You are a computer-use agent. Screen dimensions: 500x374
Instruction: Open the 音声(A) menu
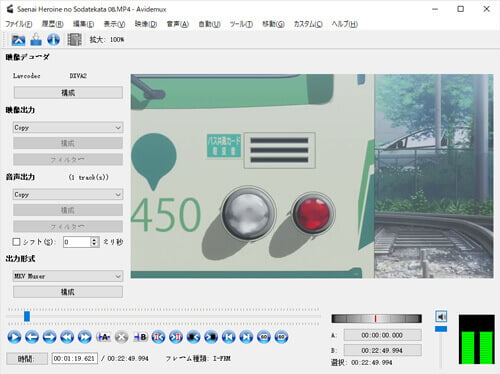coord(178,24)
